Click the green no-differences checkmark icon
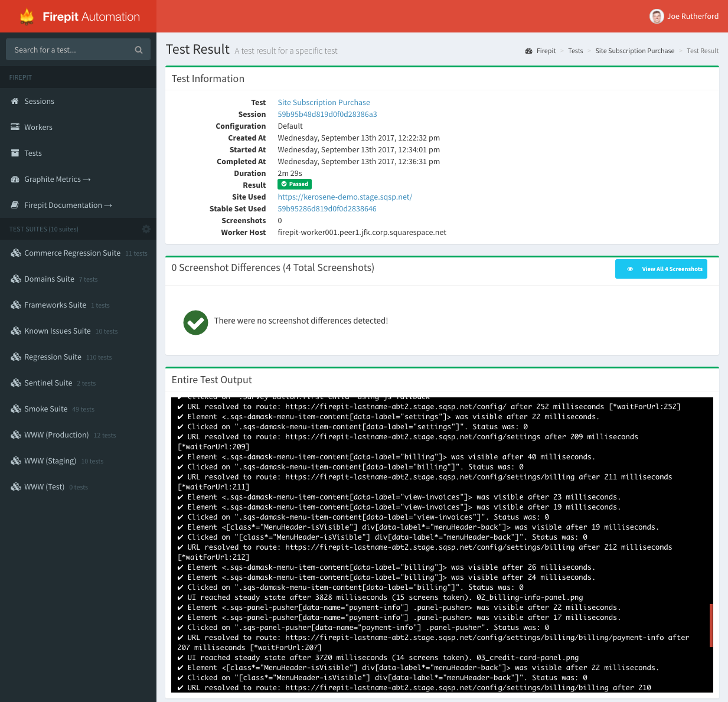The image size is (728, 702). coord(195,322)
